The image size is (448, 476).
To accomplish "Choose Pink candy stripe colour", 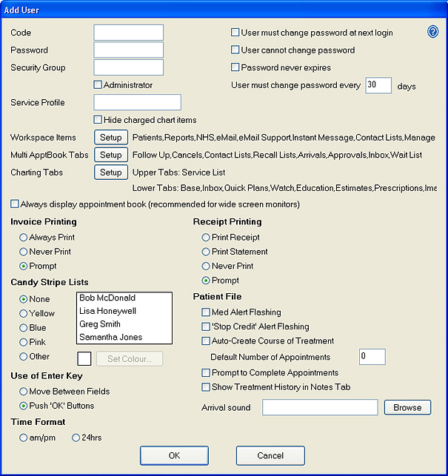I will pyautogui.click(x=24, y=343).
